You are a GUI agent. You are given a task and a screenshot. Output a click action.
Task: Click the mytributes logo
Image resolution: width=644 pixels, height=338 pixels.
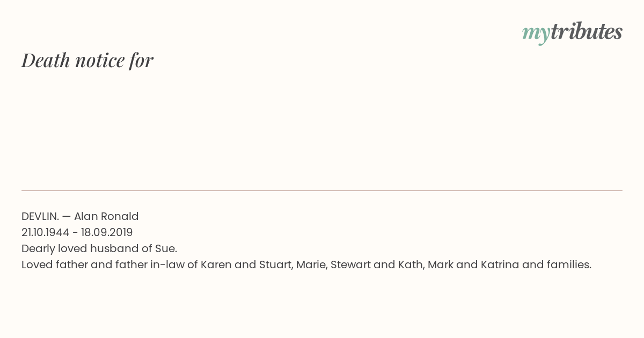(x=572, y=33)
